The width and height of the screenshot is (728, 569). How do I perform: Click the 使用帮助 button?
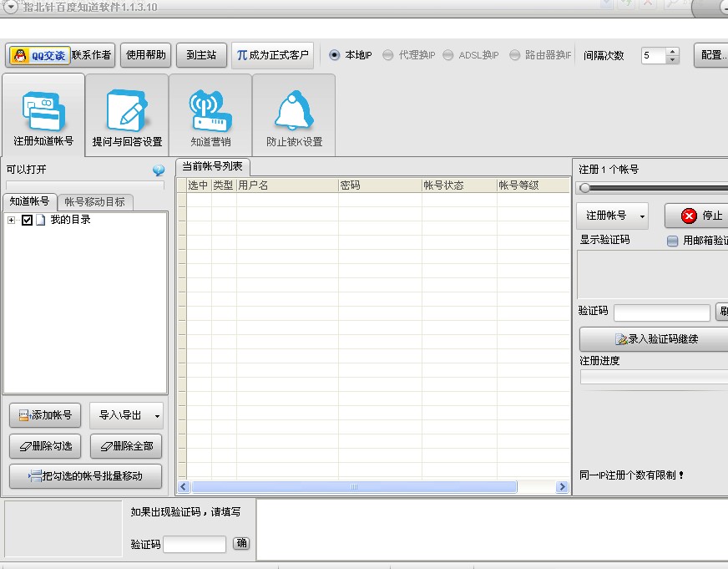[x=146, y=56]
